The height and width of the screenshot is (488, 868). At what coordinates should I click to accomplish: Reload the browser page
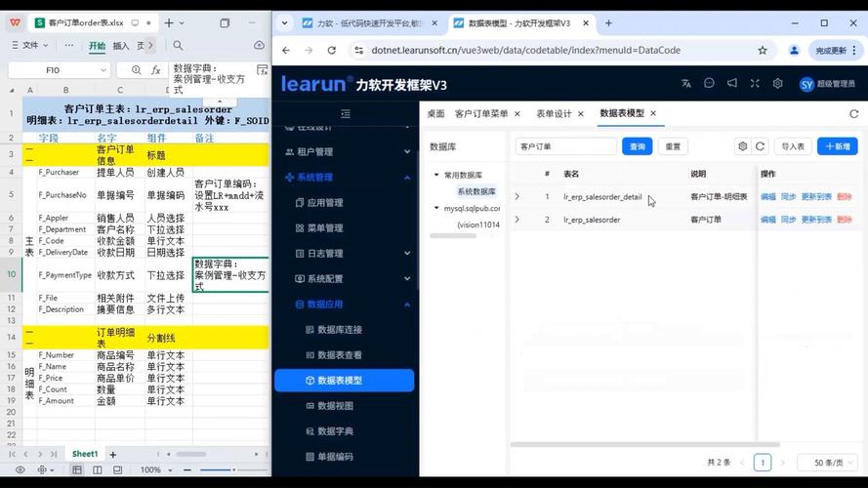click(x=332, y=51)
